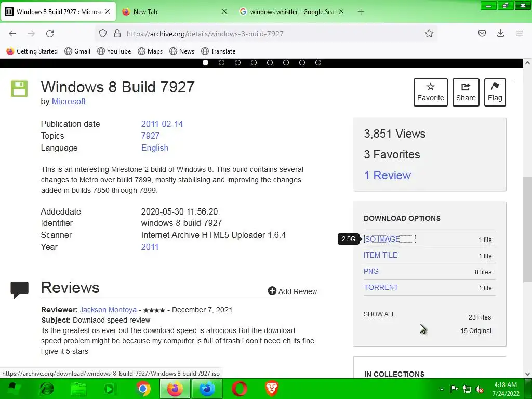Close the New Tab tab
The image size is (532, 399).
[x=224, y=11]
